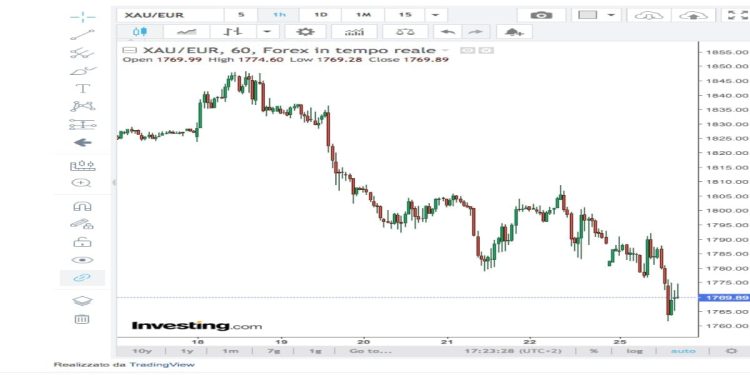Open the chart style dropdown arrow
This screenshot has width=750, height=375.
click(x=268, y=32)
